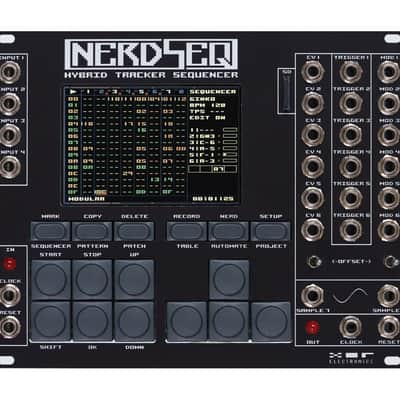Click the EDIT ON status on the display
This screenshot has height=400, width=400.
(x=207, y=118)
